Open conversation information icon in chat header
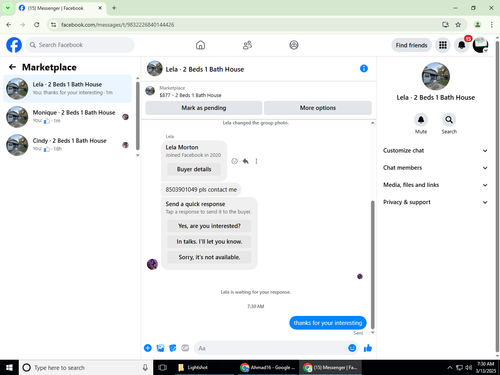This screenshot has height=375, width=500. pos(364,68)
